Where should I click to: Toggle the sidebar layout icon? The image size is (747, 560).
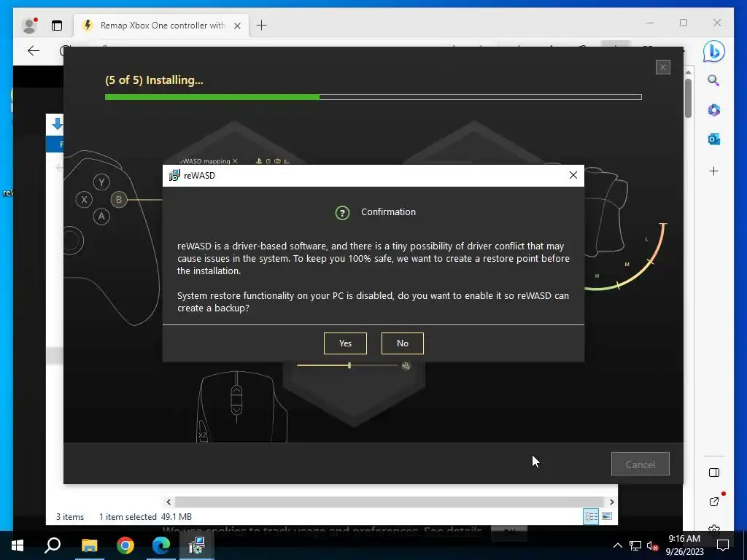tap(713, 472)
